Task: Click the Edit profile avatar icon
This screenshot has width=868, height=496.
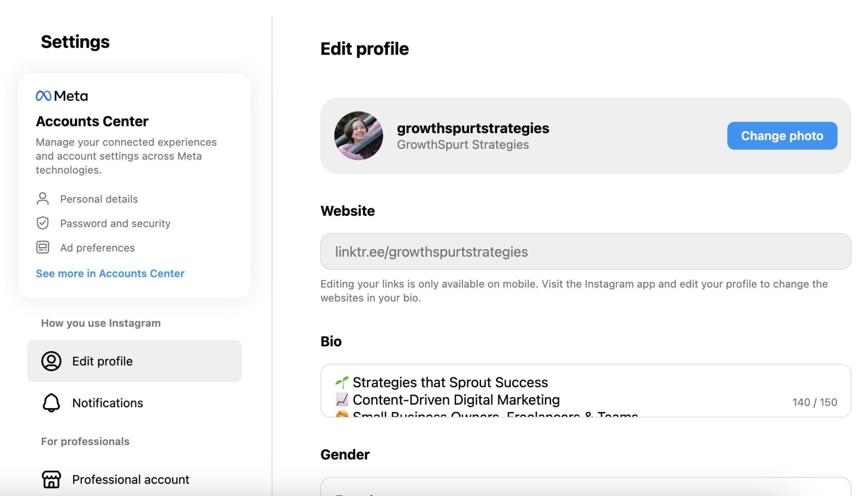Action: (51, 361)
